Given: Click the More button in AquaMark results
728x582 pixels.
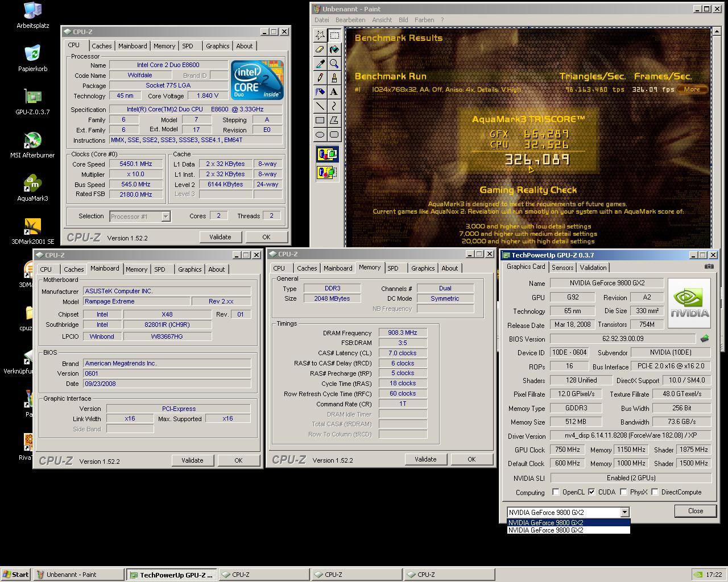Looking at the screenshot, I should point(692,89).
